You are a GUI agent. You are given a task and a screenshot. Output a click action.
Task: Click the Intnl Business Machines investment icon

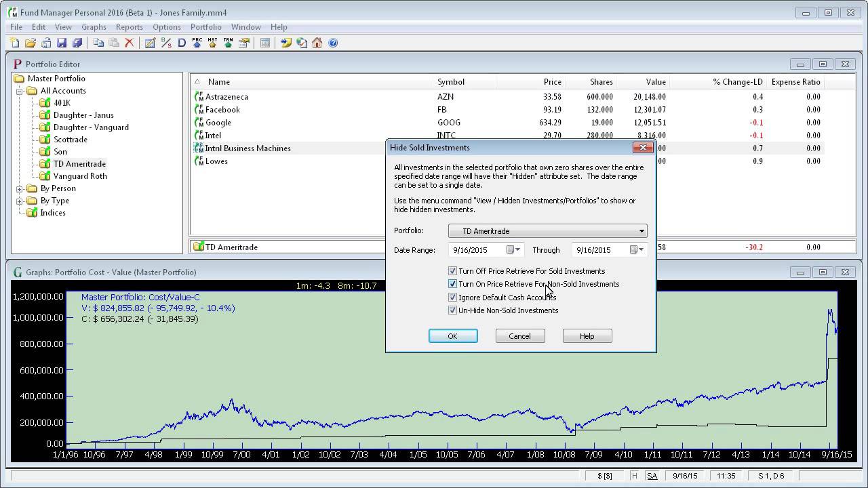199,148
